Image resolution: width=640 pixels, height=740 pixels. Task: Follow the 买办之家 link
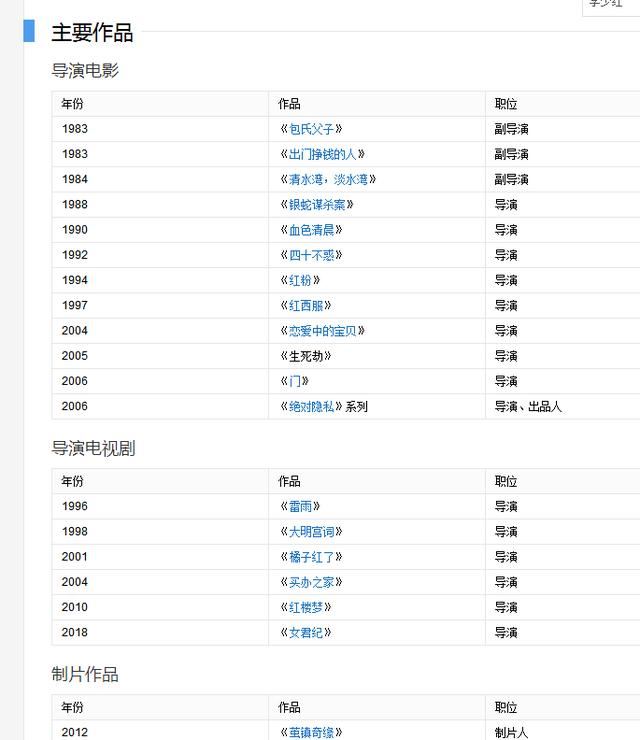(x=311, y=582)
